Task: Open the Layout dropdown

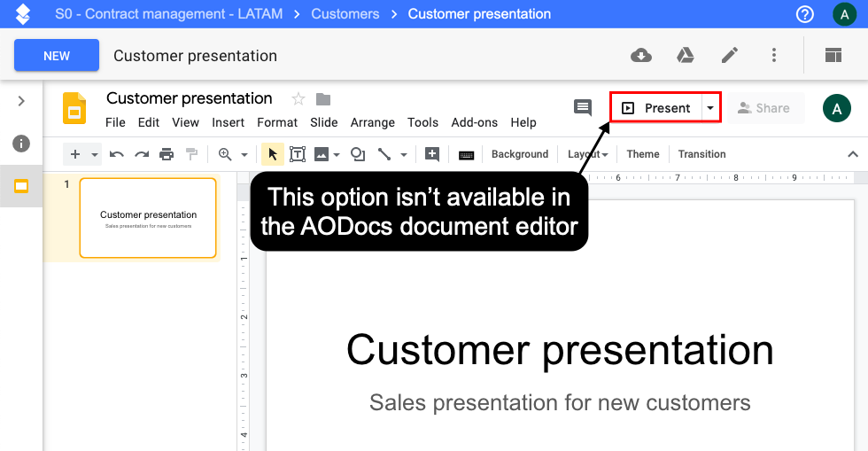Action: tap(587, 154)
